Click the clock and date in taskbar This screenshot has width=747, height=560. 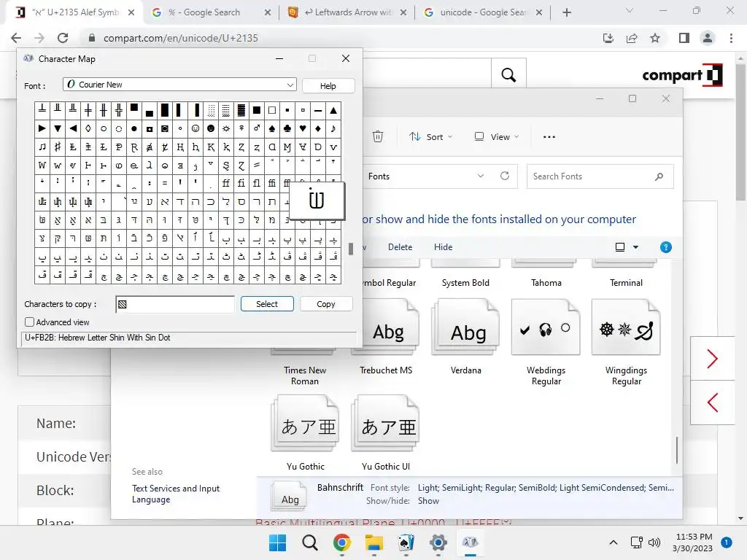click(x=694, y=542)
